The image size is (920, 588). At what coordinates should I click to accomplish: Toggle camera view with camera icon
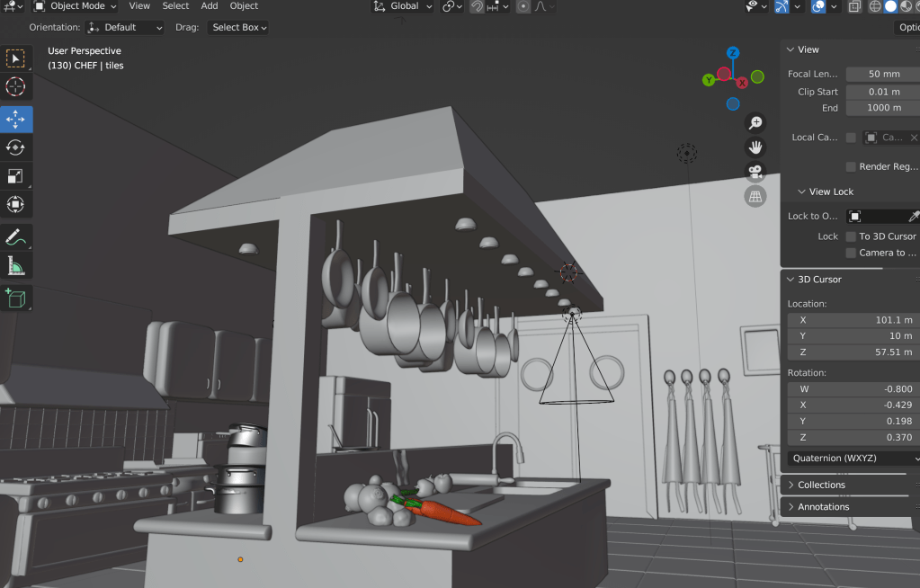(755, 171)
